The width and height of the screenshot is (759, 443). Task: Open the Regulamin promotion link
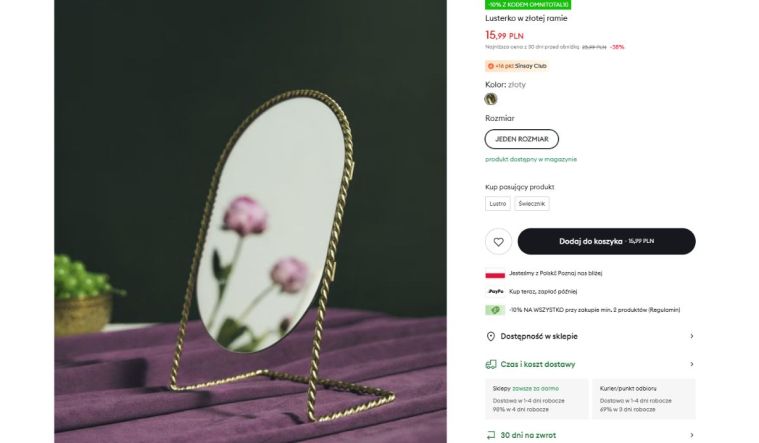664,310
